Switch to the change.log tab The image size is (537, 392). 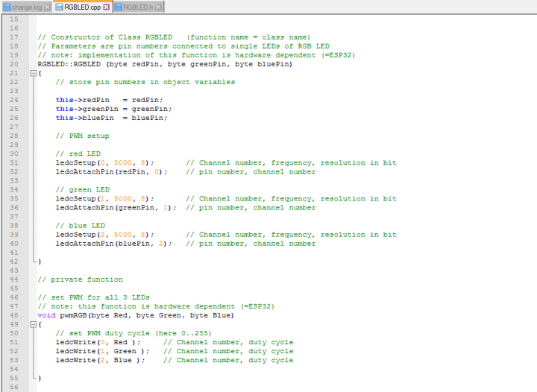[x=27, y=7]
